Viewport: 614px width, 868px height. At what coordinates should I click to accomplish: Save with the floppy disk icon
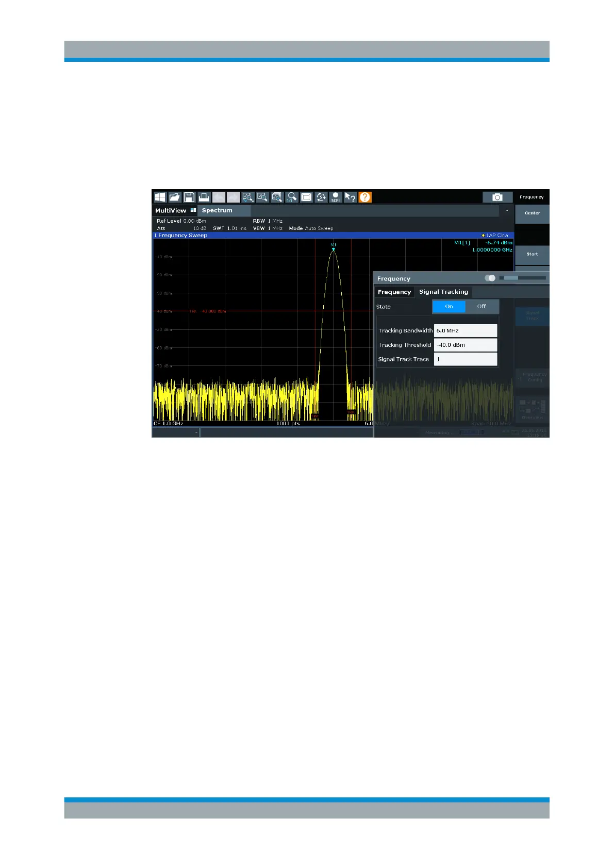tap(189, 197)
